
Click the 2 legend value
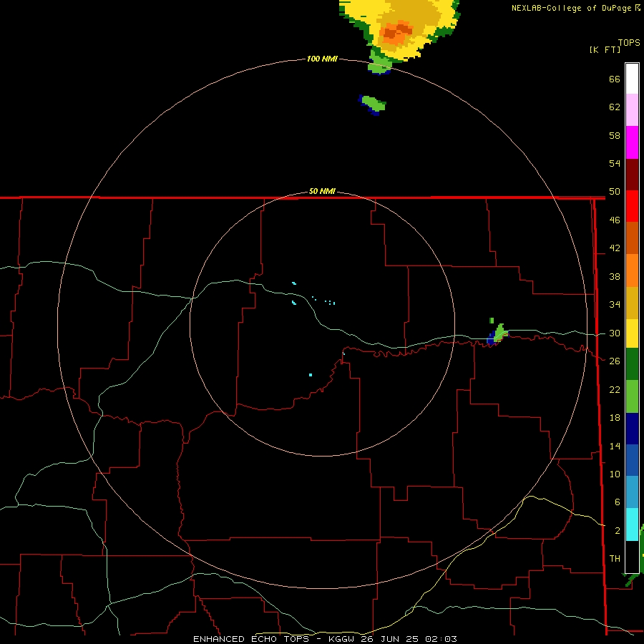click(x=617, y=531)
